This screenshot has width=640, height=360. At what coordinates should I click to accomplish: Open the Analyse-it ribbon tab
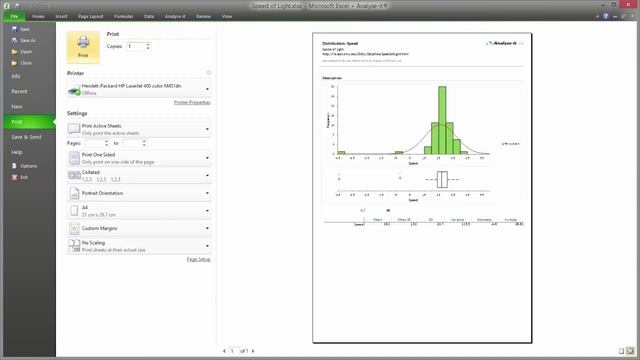[175, 16]
